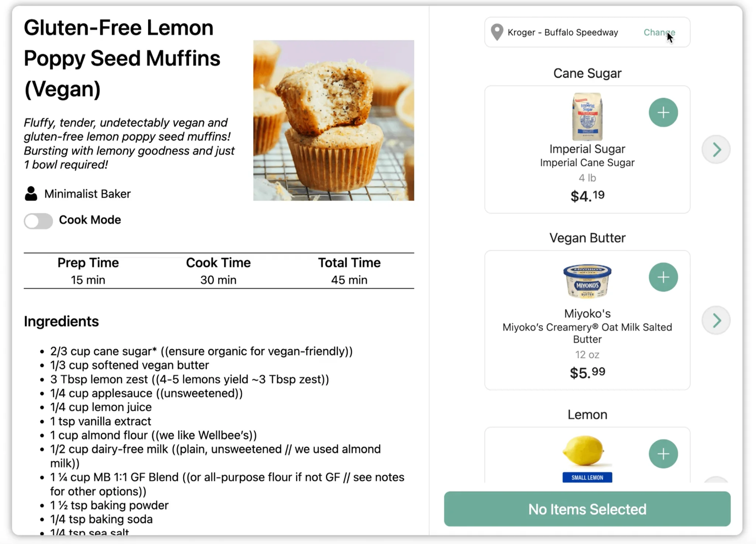Show next Cane Sugar product option chevron
This screenshot has height=544, width=756.
[x=716, y=149]
